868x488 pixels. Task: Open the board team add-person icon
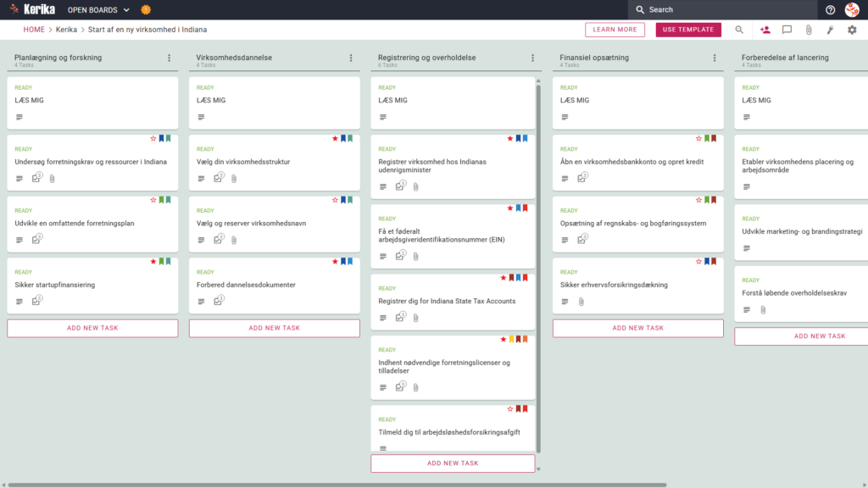pyautogui.click(x=765, y=30)
